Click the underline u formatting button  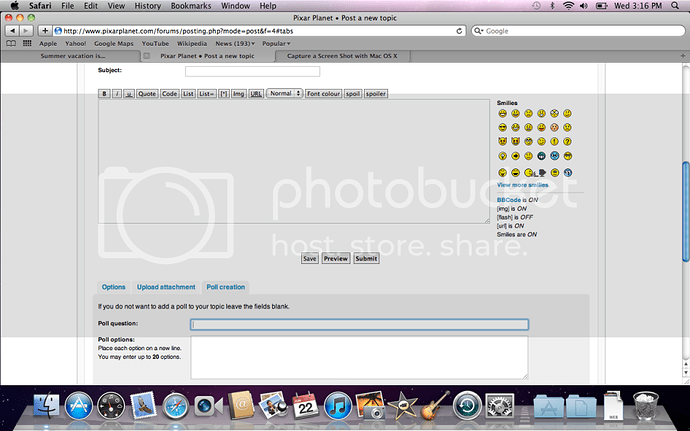click(129, 93)
